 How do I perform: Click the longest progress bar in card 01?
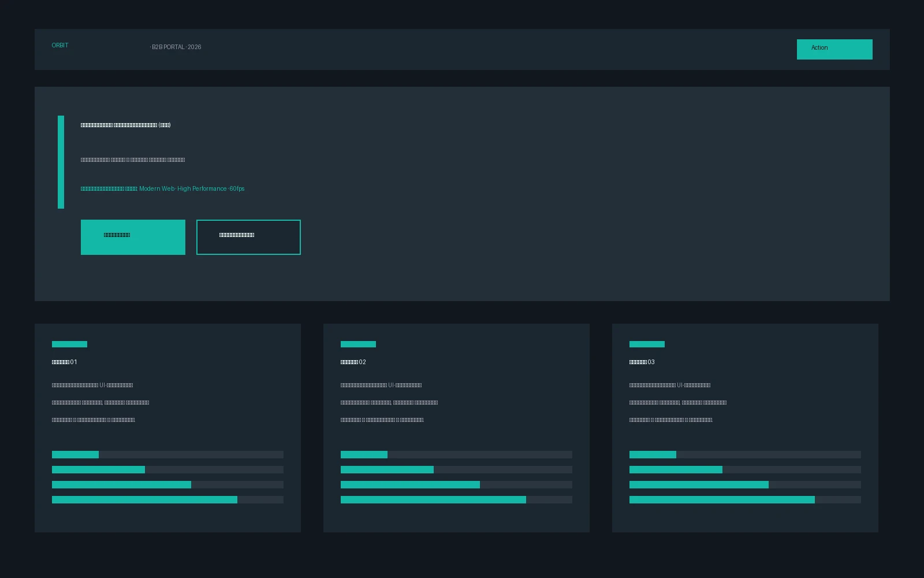(x=167, y=499)
